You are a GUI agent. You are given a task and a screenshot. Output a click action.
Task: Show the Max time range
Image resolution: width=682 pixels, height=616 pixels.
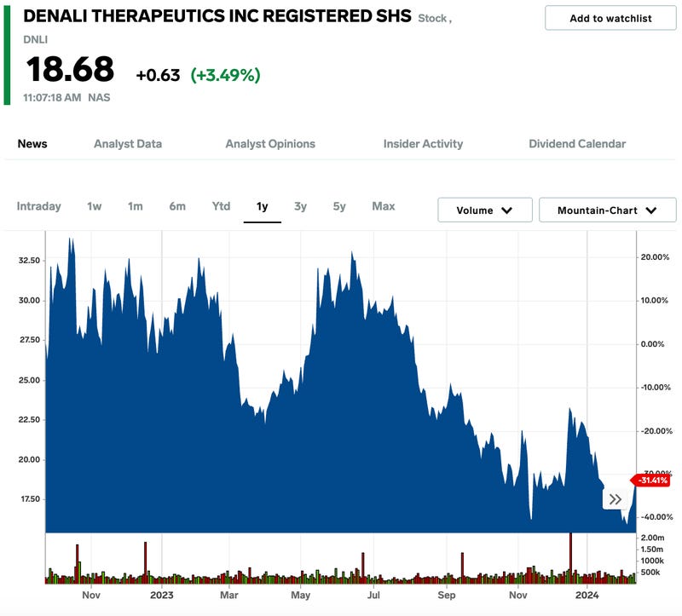pyautogui.click(x=384, y=206)
